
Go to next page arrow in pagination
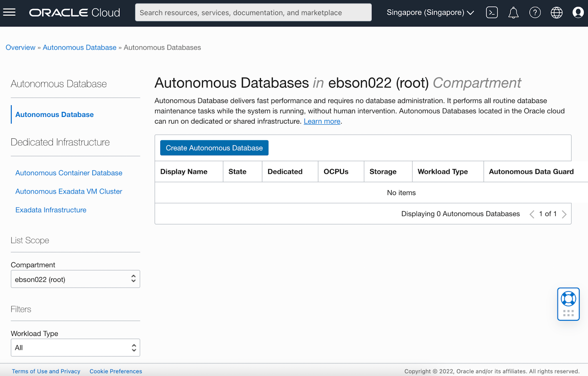564,214
